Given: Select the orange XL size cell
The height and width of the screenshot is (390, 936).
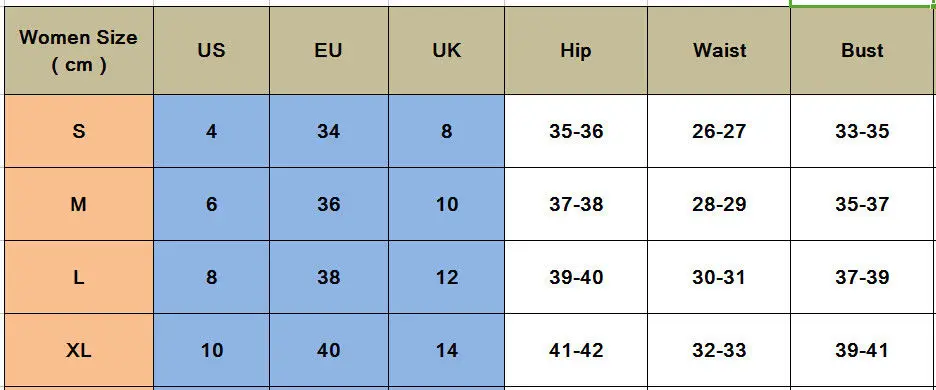Looking at the screenshot, I should pyautogui.click(x=79, y=351).
